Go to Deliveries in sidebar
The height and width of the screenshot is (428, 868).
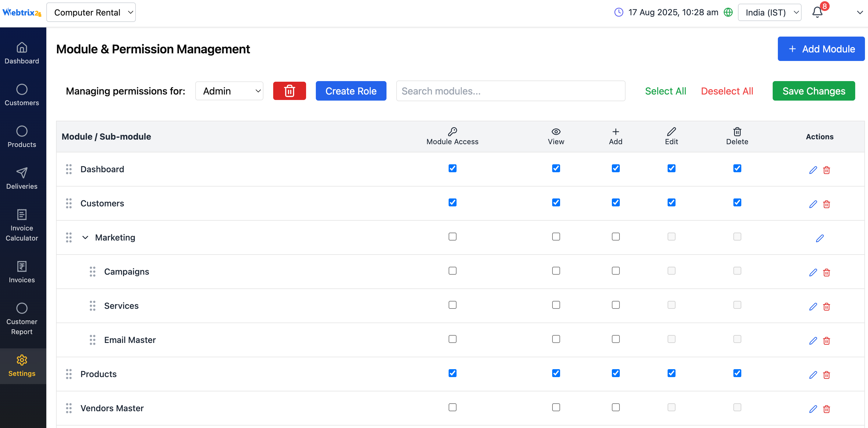22,178
